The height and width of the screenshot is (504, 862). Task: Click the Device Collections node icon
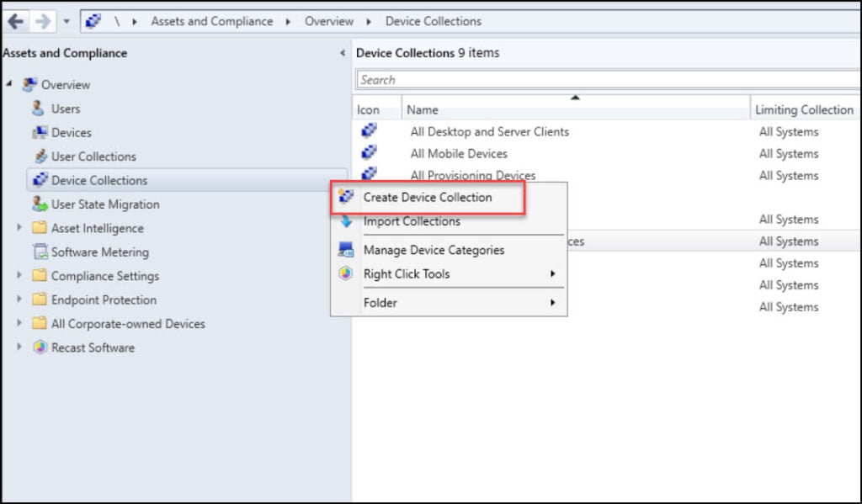pyautogui.click(x=40, y=180)
